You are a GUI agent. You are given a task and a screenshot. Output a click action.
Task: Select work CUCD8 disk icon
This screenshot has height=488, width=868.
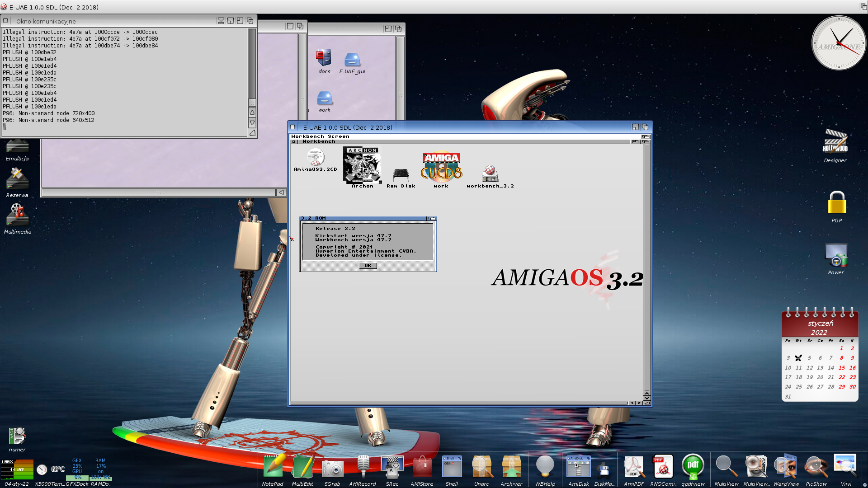click(x=441, y=167)
